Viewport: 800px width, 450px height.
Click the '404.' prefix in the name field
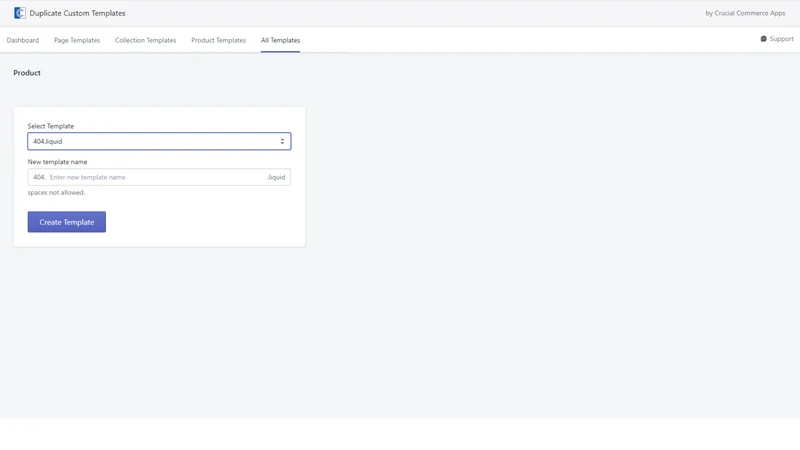39,177
